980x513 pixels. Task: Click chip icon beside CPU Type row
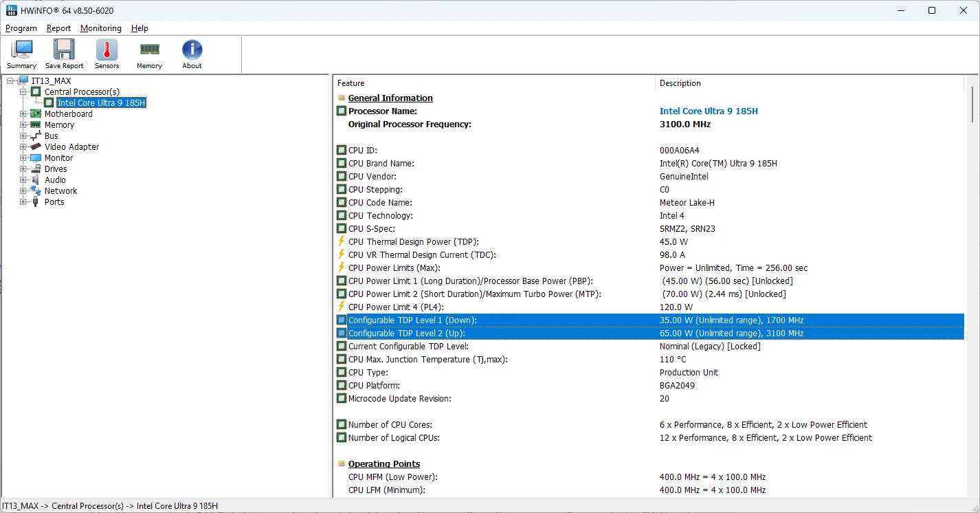(342, 373)
